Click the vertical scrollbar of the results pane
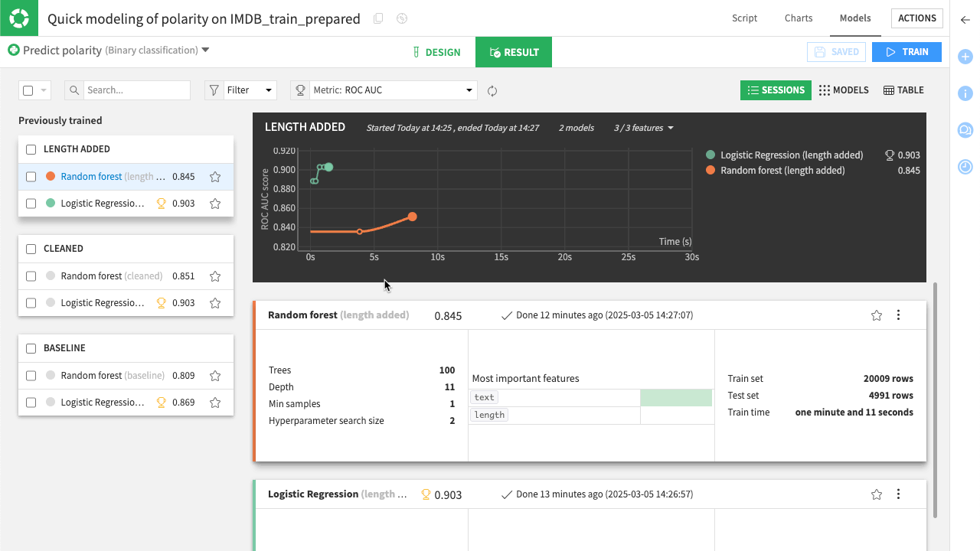This screenshot has height=551, width=980. pos(936,400)
